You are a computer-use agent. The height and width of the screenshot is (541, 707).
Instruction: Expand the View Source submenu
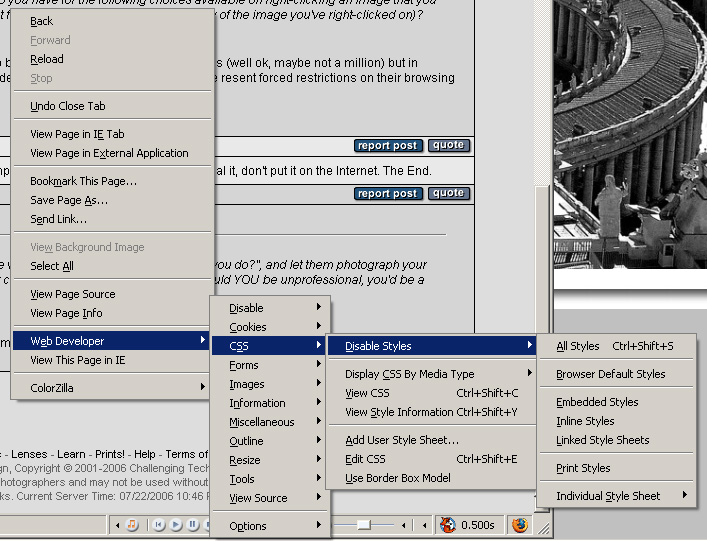pyautogui.click(x=270, y=498)
